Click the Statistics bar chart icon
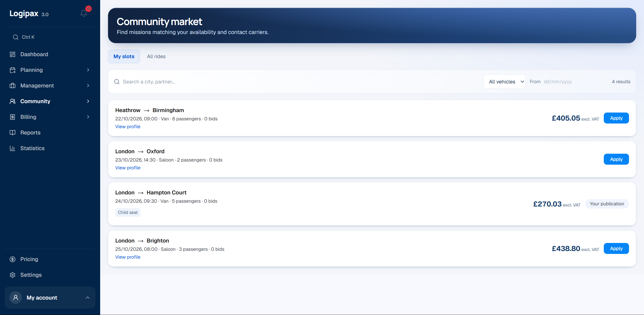Viewport: 644px width, 315px height. (x=13, y=148)
